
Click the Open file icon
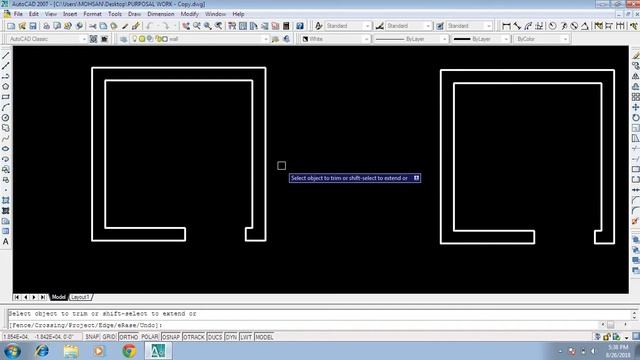(22, 26)
